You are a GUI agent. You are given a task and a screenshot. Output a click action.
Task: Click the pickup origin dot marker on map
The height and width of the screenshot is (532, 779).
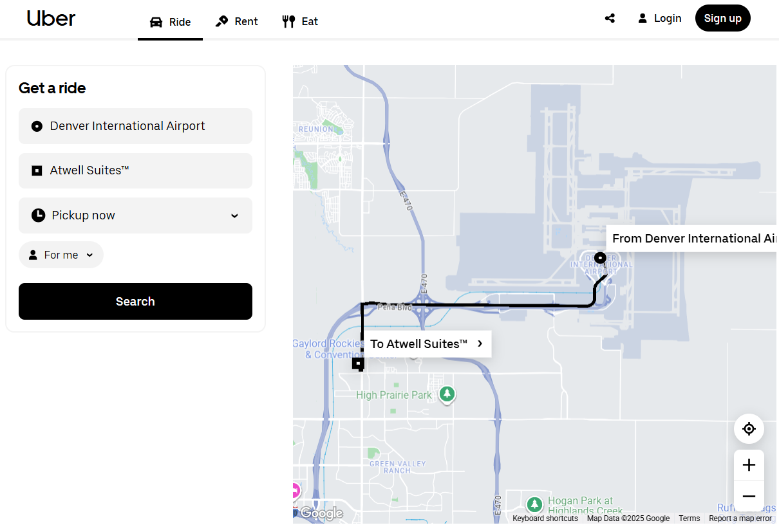coord(600,258)
